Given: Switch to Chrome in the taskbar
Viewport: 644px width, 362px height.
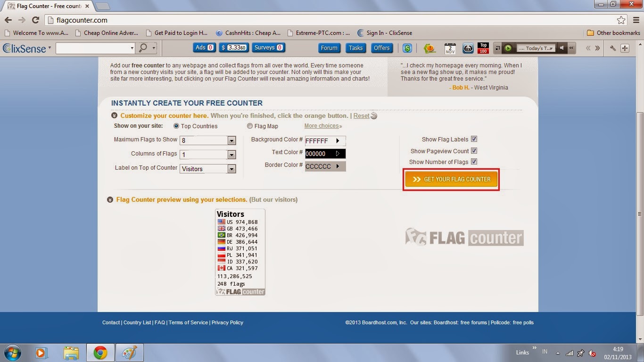Looking at the screenshot, I should pos(100,353).
